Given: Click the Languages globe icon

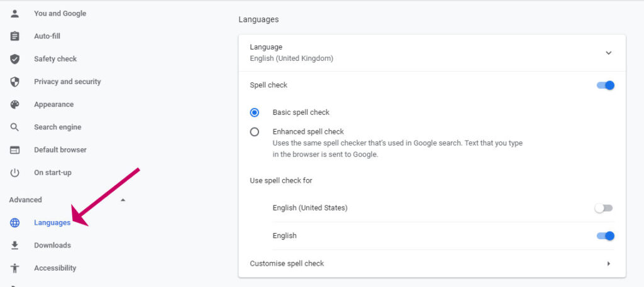Looking at the screenshot, I should point(15,223).
